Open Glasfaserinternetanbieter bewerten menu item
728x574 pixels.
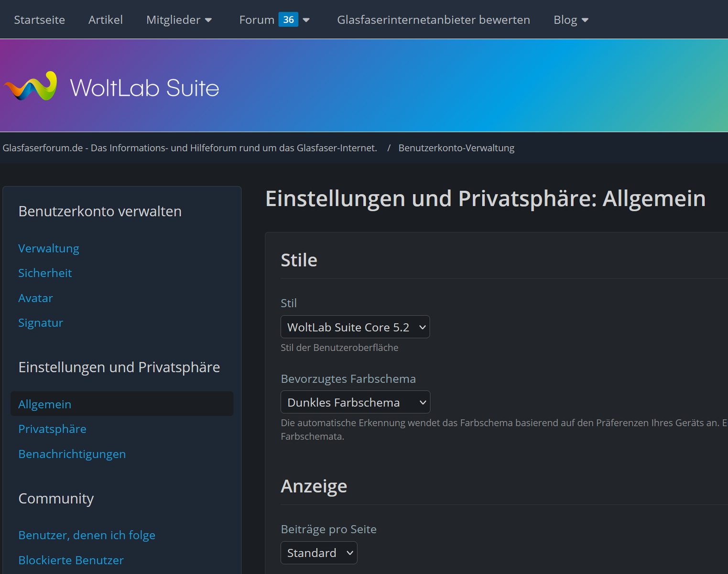coord(434,20)
